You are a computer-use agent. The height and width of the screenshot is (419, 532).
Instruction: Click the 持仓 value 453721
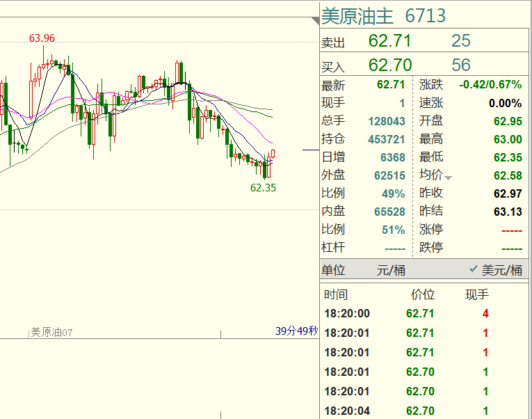[x=386, y=139]
